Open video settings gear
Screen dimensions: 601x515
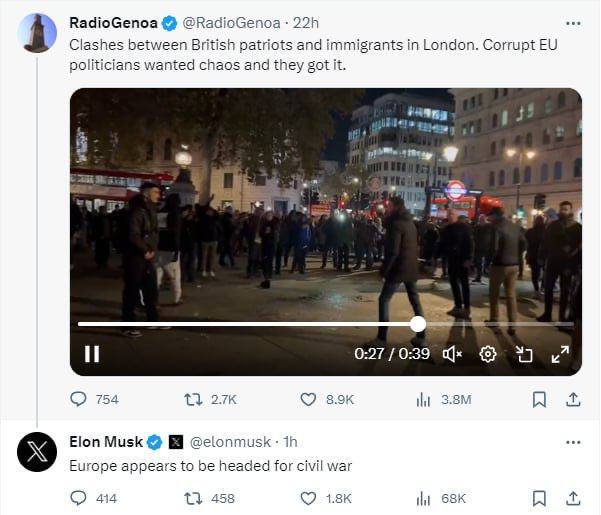click(488, 354)
